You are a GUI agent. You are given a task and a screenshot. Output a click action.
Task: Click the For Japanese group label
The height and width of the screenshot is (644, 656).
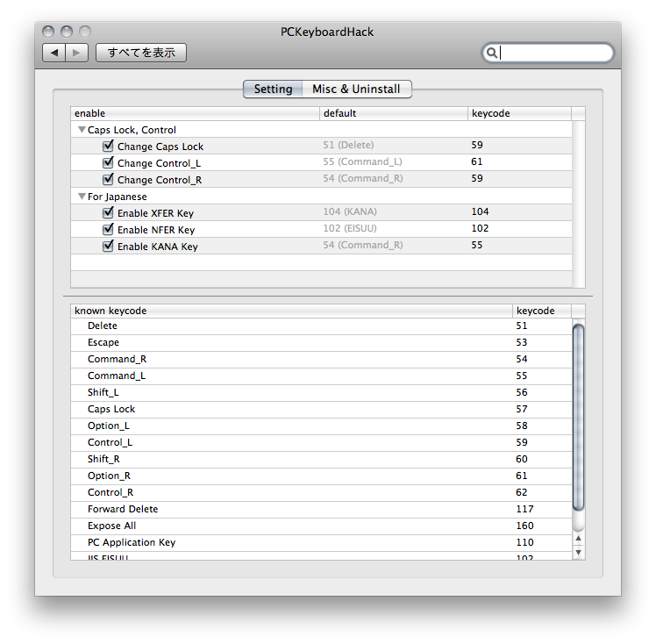[x=118, y=197]
